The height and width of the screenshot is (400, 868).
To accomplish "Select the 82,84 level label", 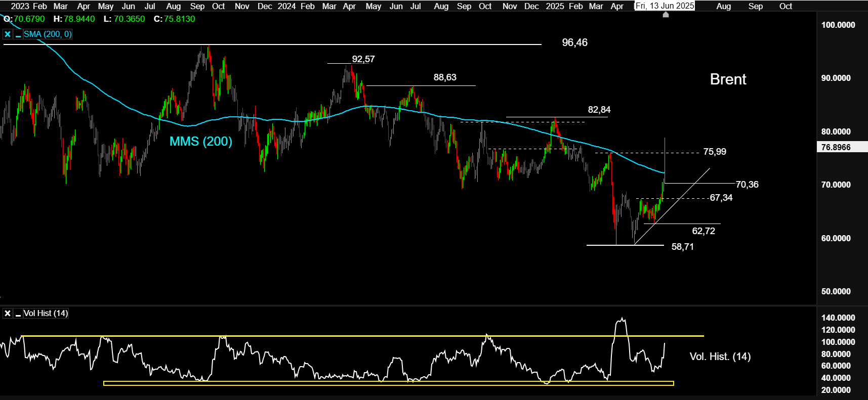I will pos(599,110).
